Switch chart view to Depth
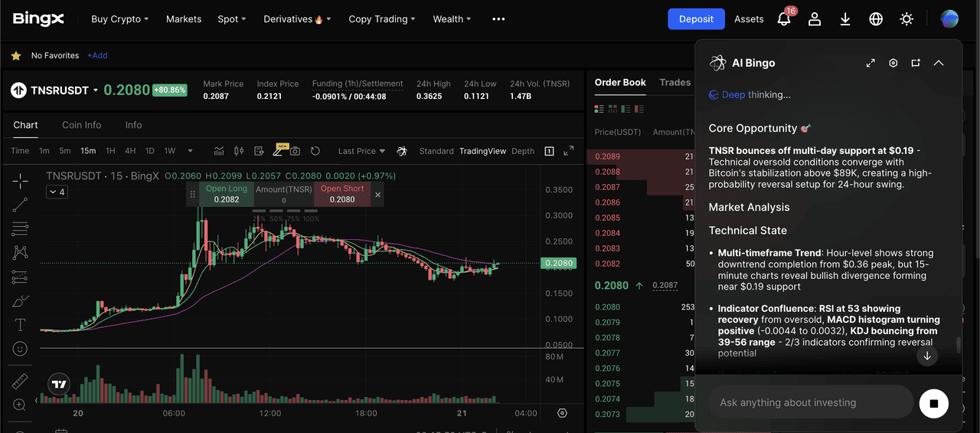This screenshot has width=980, height=433. click(x=523, y=151)
